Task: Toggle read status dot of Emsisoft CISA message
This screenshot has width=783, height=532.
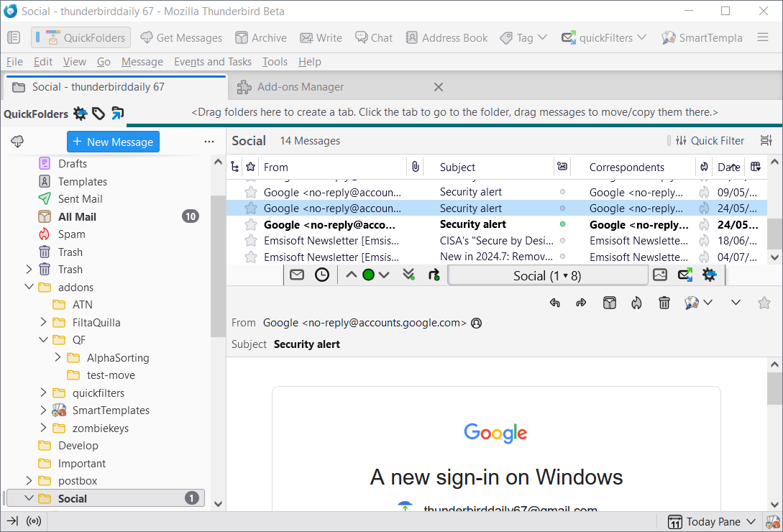Action: [x=562, y=241]
